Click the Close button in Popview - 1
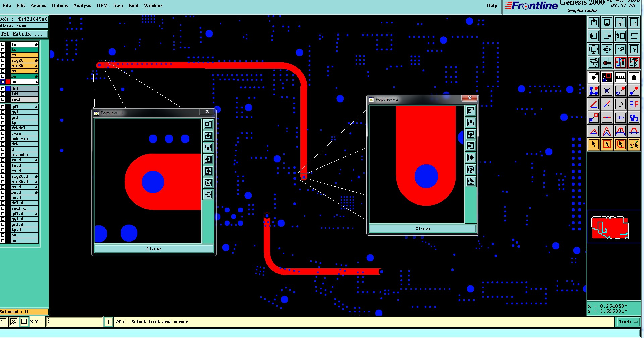Viewport: 644px width, 338px height. click(x=154, y=249)
